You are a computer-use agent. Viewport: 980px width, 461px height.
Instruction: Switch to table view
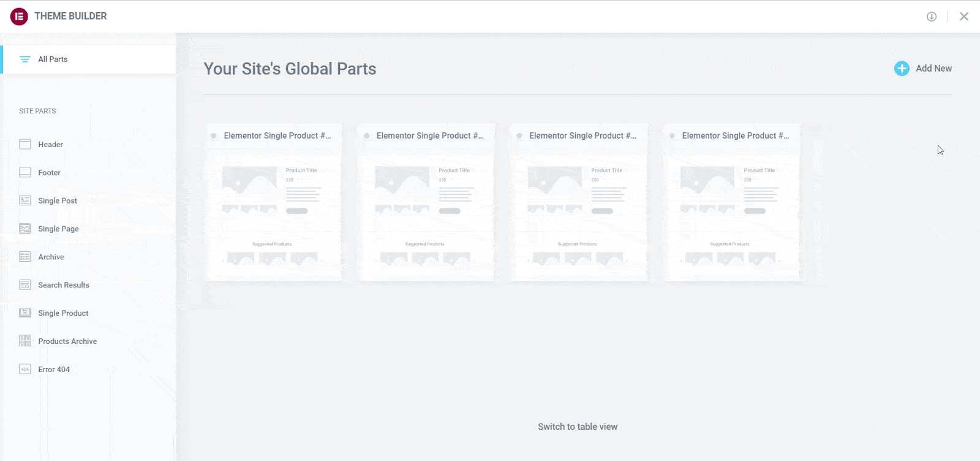tap(578, 427)
